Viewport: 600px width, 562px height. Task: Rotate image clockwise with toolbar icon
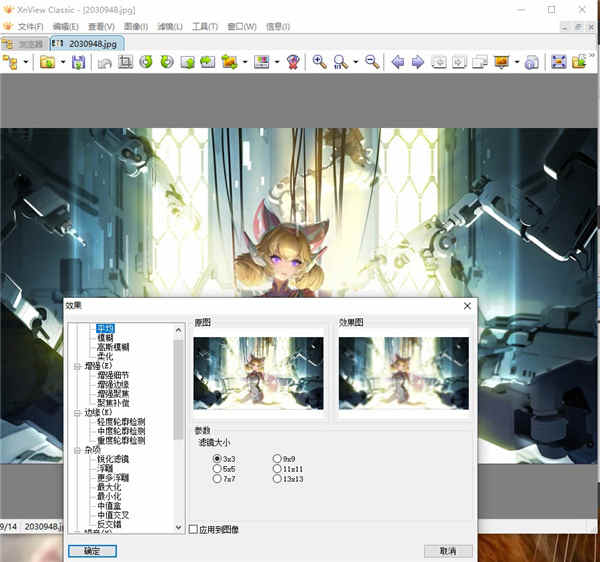166,62
